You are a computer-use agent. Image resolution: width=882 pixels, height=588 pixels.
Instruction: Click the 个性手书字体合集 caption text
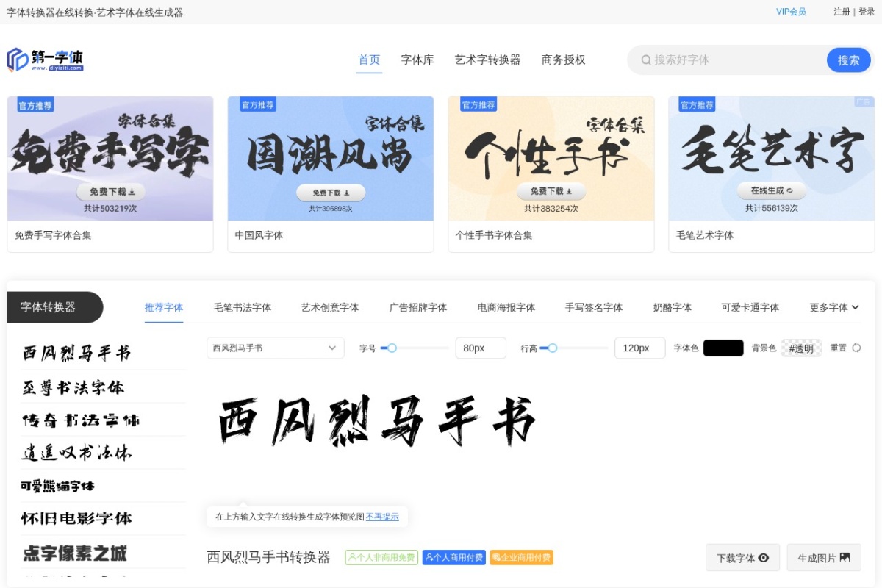coord(494,235)
